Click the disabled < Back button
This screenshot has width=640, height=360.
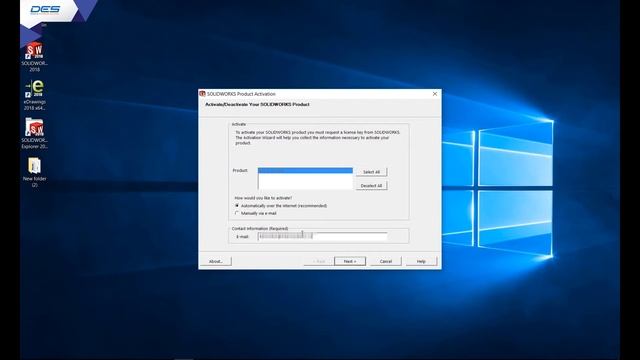click(319, 261)
